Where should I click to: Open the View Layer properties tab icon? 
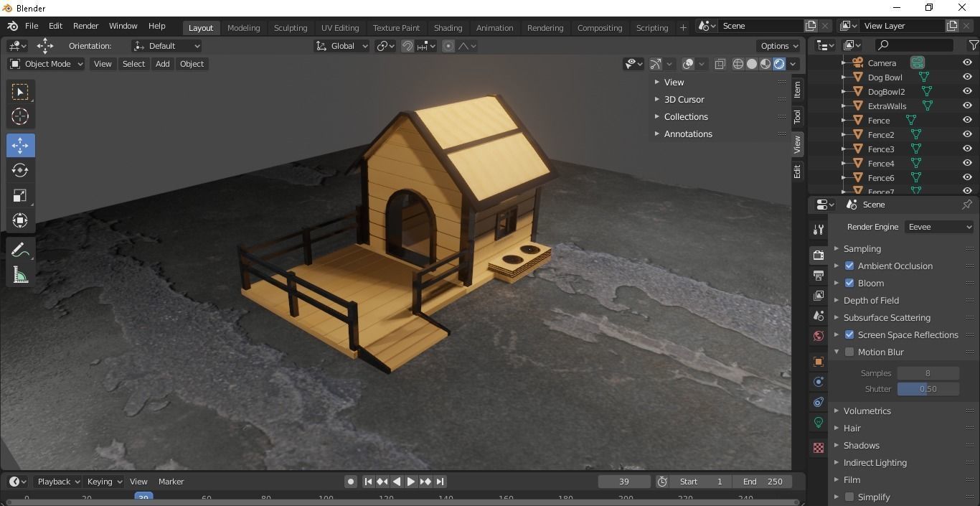[x=818, y=295]
